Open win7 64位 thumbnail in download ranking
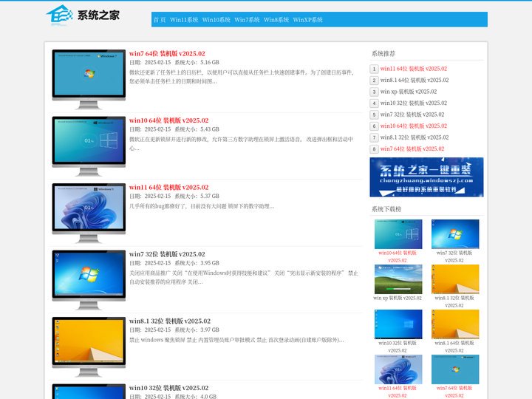The image size is (532, 399). (455, 369)
